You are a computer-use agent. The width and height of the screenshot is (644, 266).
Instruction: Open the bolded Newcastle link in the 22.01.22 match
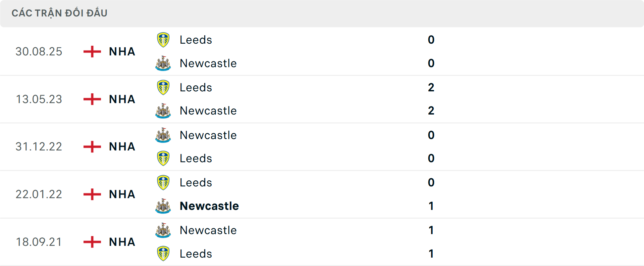coord(209,206)
